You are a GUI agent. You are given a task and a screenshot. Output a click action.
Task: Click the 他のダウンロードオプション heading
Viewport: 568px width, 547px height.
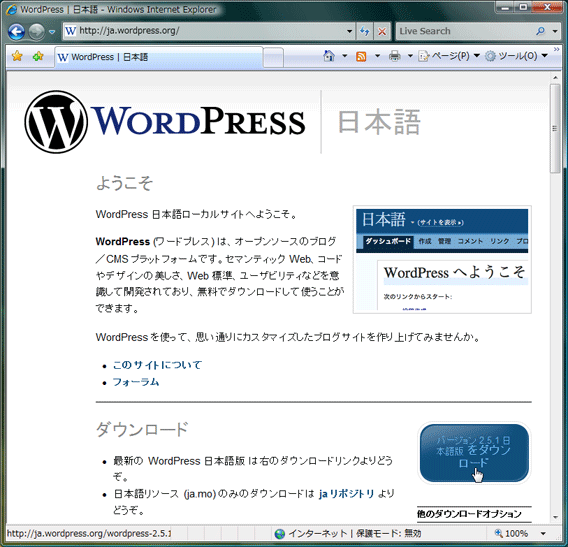(469, 514)
